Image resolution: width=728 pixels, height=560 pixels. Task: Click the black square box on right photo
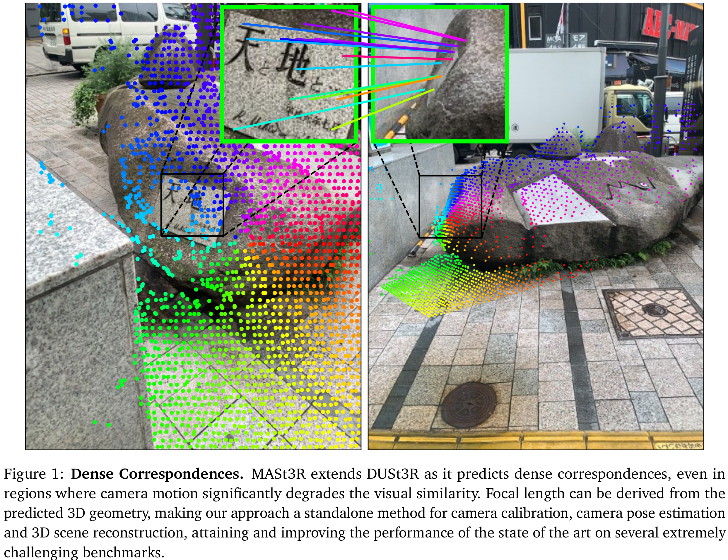(x=450, y=207)
